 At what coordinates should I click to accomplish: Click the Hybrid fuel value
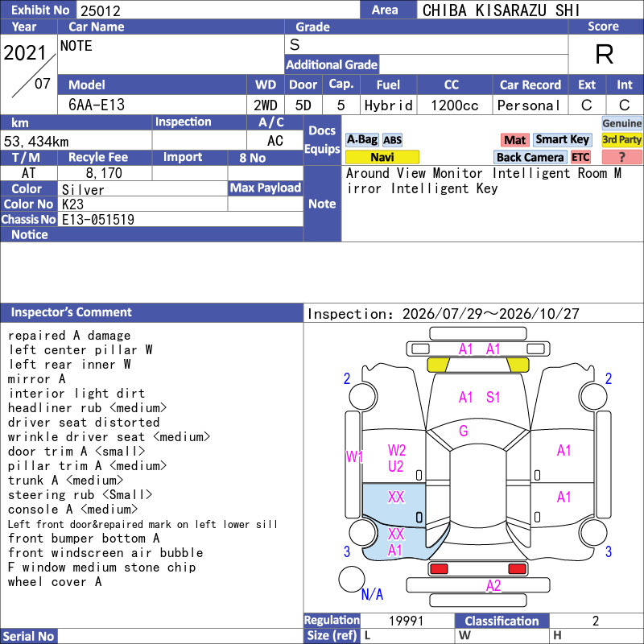[389, 105]
